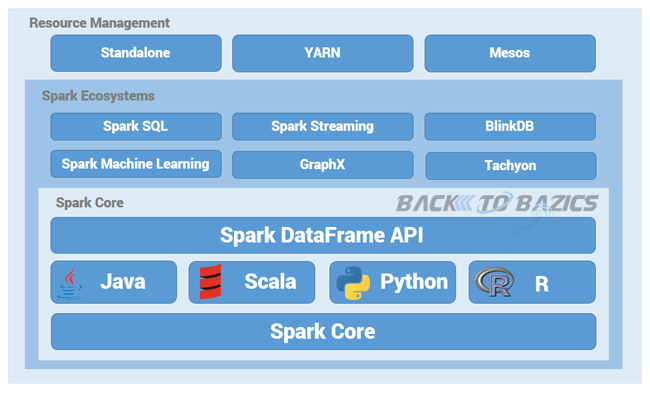This screenshot has width=650, height=393.
Task: Click the red Scala logo
Action: [x=210, y=281]
